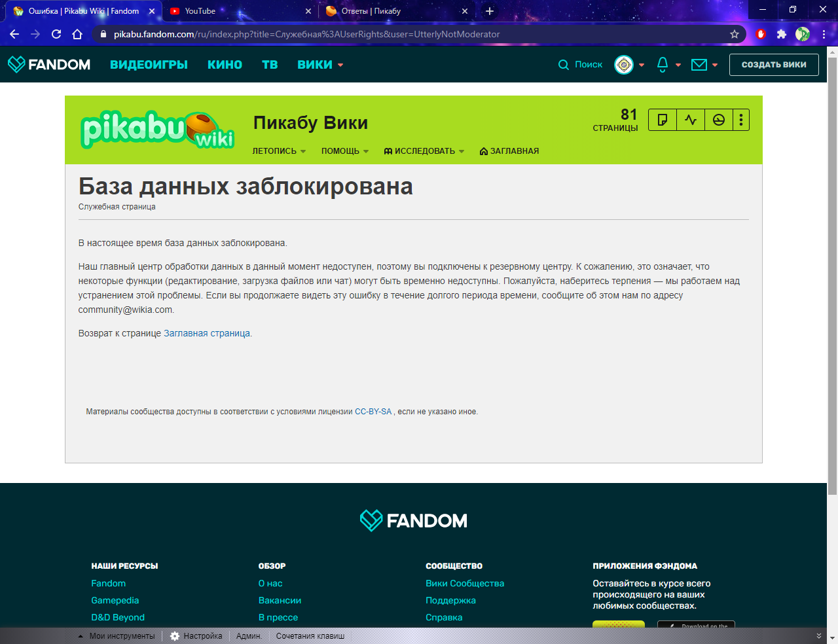Viewport: 838px width, 644px height.
Task: Expand the avatar dropdown arrow
Action: click(x=642, y=65)
